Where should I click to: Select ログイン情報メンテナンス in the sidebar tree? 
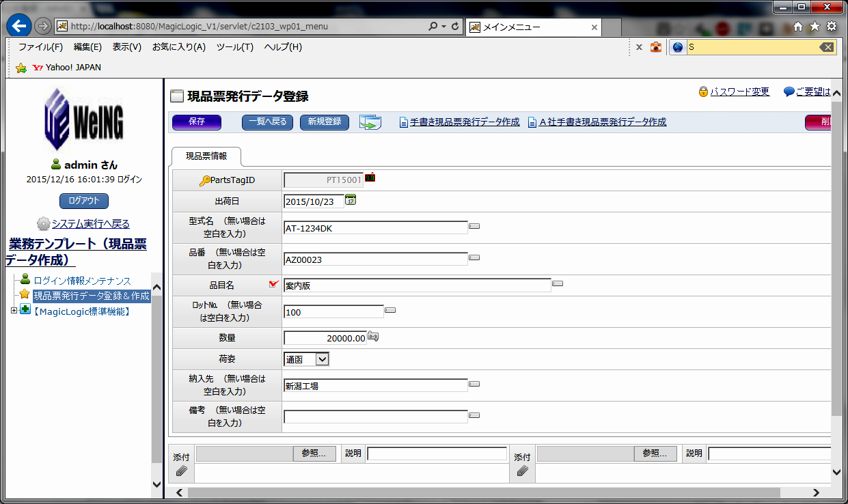pos(82,281)
